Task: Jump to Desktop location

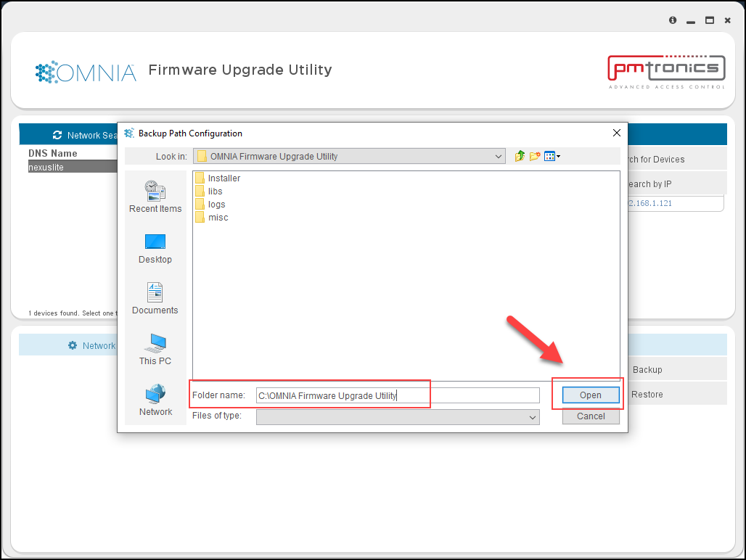Action: (x=155, y=249)
